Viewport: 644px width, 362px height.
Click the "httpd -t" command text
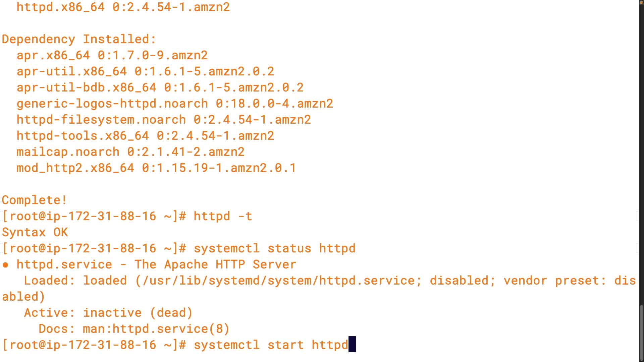(223, 216)
